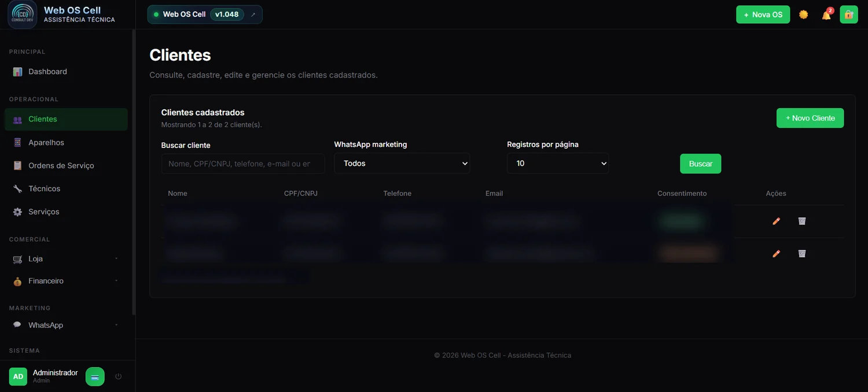Click the CPF/CNPJ column header
868x392 pixels.
tap(301, 194)
